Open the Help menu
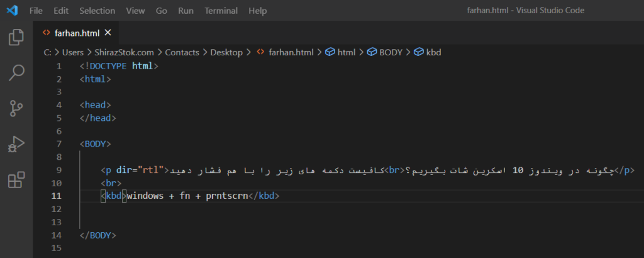Image resolution: width=644 pixels, height=258 pixels. pyautogui.click(x=257, y=11)
